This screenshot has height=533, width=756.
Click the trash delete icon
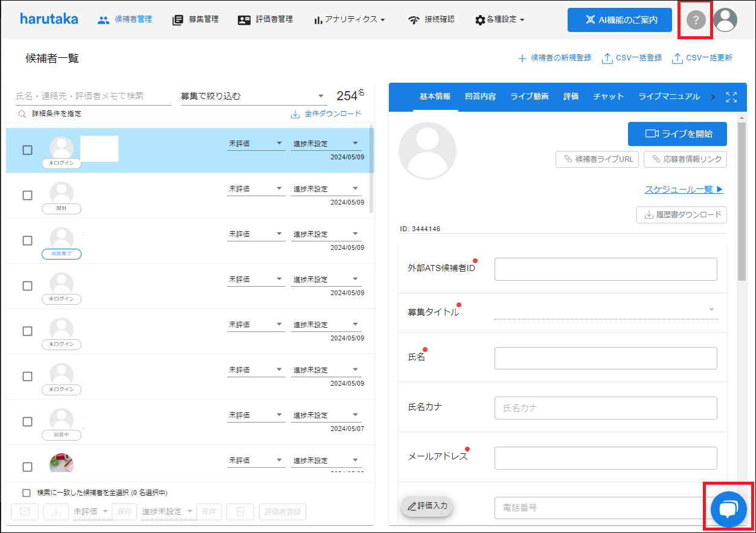click(x=240, y=511)
